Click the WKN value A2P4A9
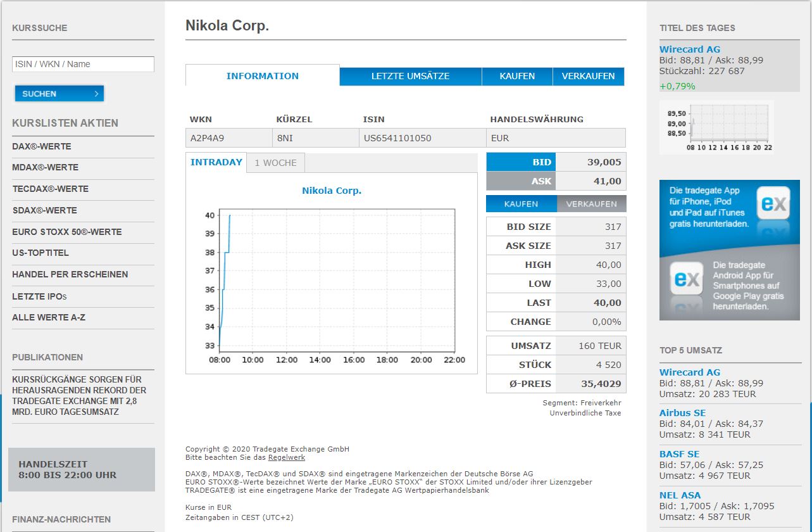Image resolution: width=812 pixels, height=532 pixels. [208, 138]
